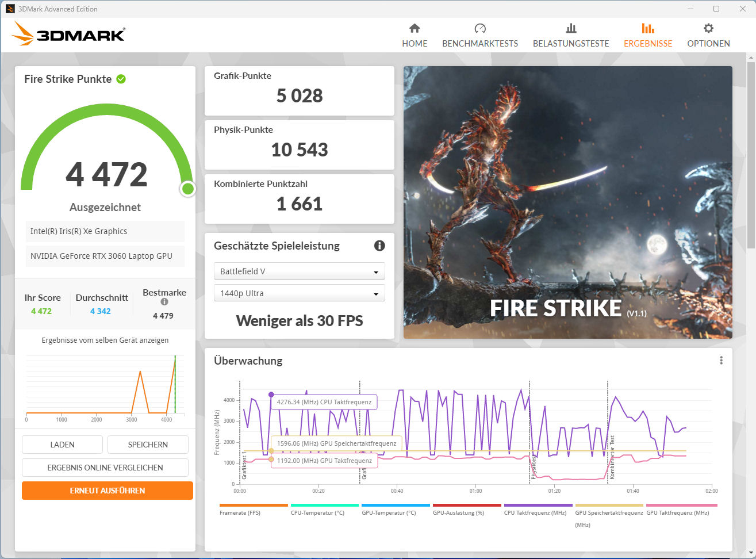Click the Kombinierte Punktzahl value 1 661

click(300, 204)
